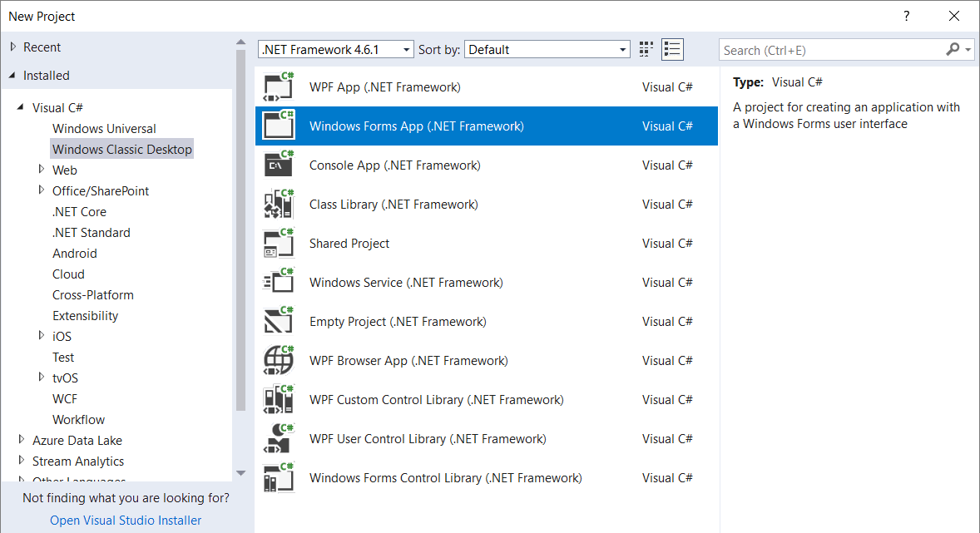Expand the iOS node arrow
The image size is (980, 533).
click(x=42, y=336)
